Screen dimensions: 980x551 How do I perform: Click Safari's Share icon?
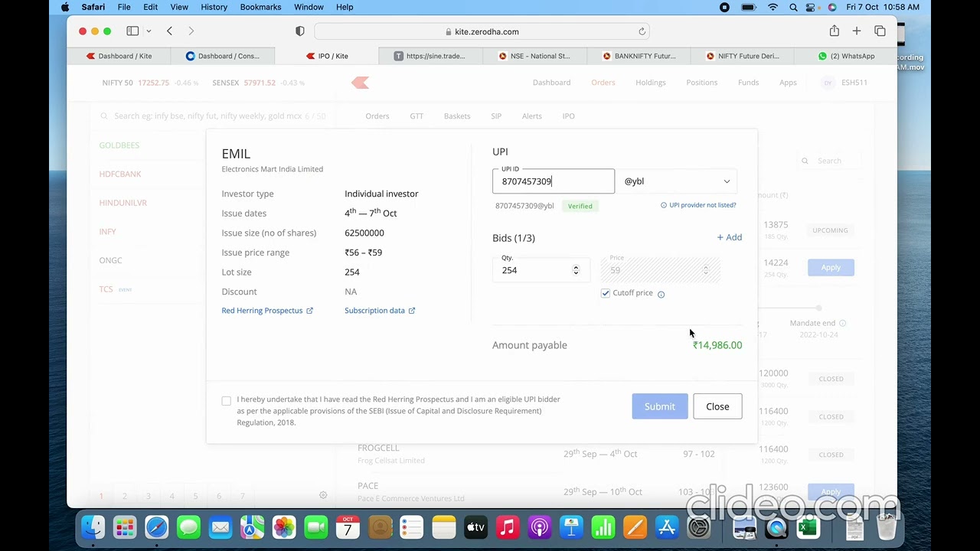pyautogui.click(x=835, y=31)
